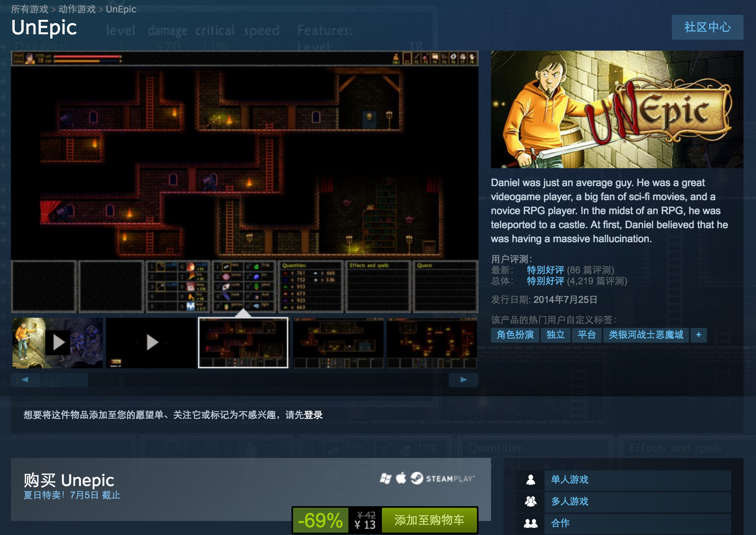756x535 pixels.
Task: Click the Windows platform icon
Action: (385, 479)
